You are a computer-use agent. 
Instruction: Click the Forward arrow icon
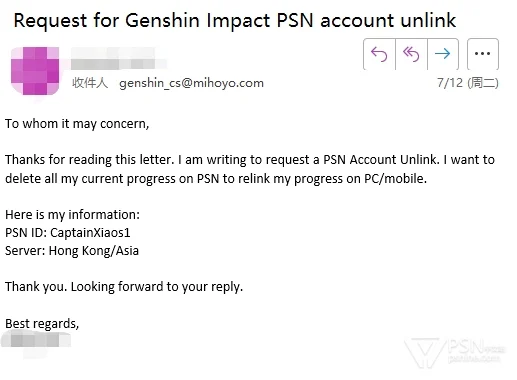[443, 54]
